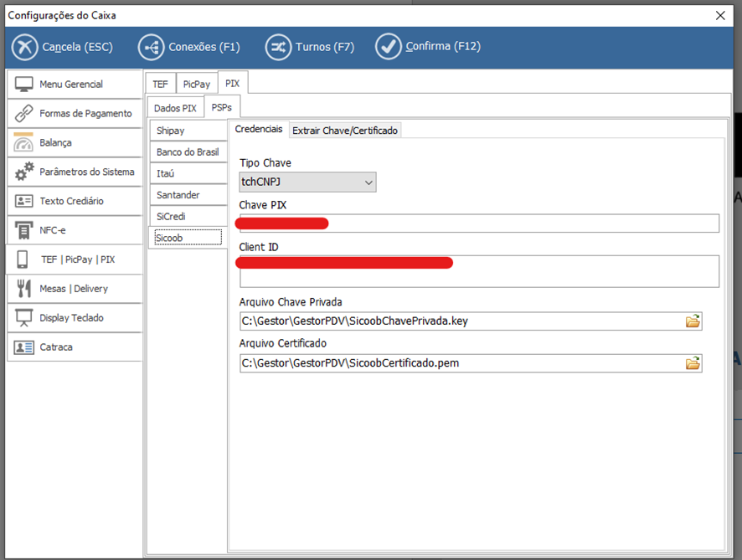Switch to the TEF tab
The height and width of the screenshot is (560, 742).
160,84
